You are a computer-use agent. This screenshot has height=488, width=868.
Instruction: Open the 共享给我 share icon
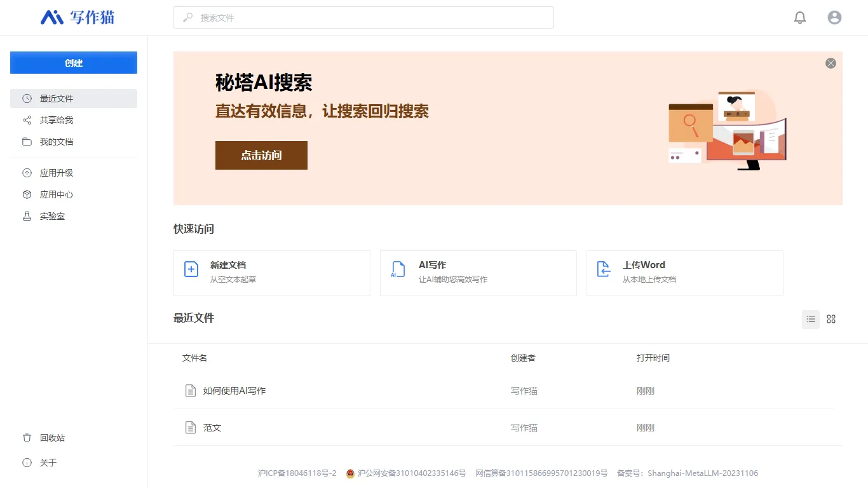[26, 120]
